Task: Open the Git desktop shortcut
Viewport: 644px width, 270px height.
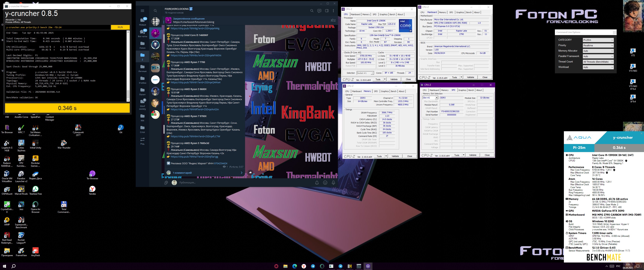Action: (121, 129)
